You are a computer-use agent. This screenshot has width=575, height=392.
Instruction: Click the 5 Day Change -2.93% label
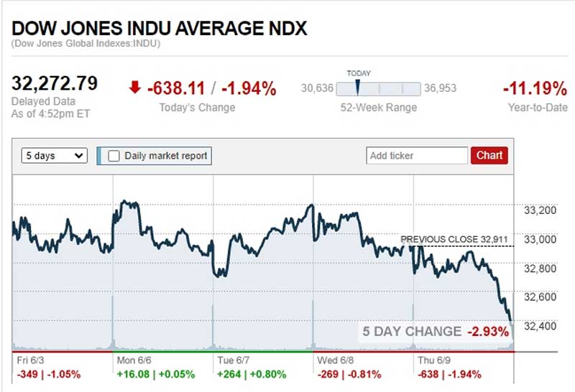[436, 332]
